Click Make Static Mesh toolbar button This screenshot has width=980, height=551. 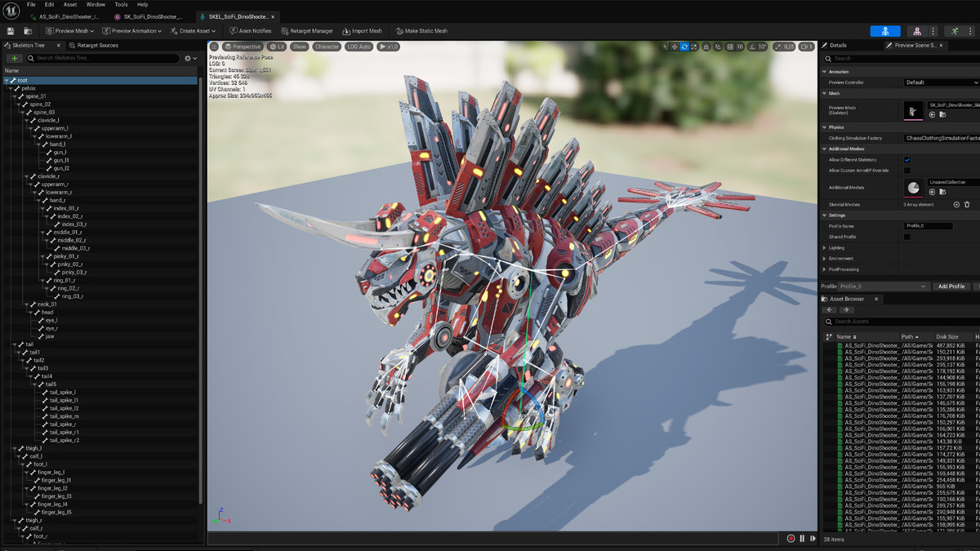pos(421,31)
